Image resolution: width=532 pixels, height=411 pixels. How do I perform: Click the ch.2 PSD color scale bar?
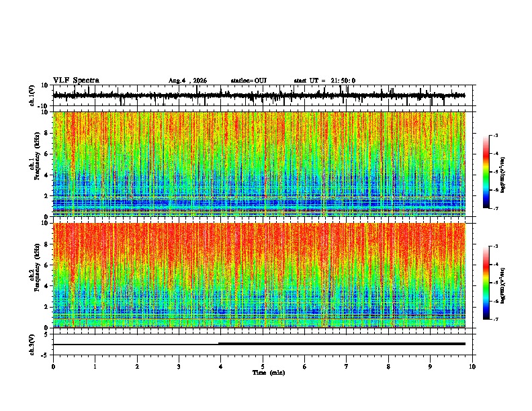[486, 283]
